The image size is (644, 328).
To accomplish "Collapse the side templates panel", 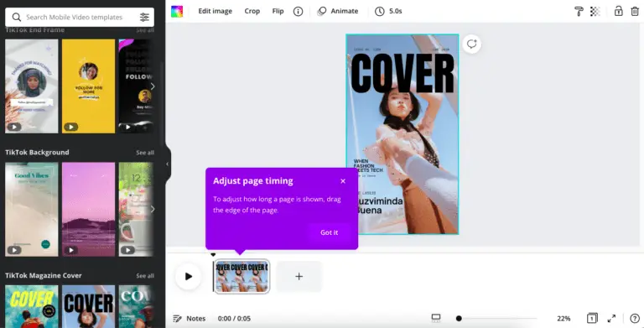I will pyautogui.click(x=167, y=164).
